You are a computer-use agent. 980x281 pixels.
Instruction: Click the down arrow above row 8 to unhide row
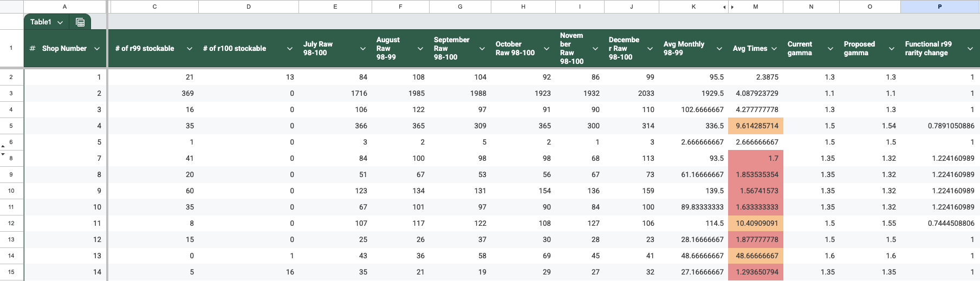pos(3,154)
